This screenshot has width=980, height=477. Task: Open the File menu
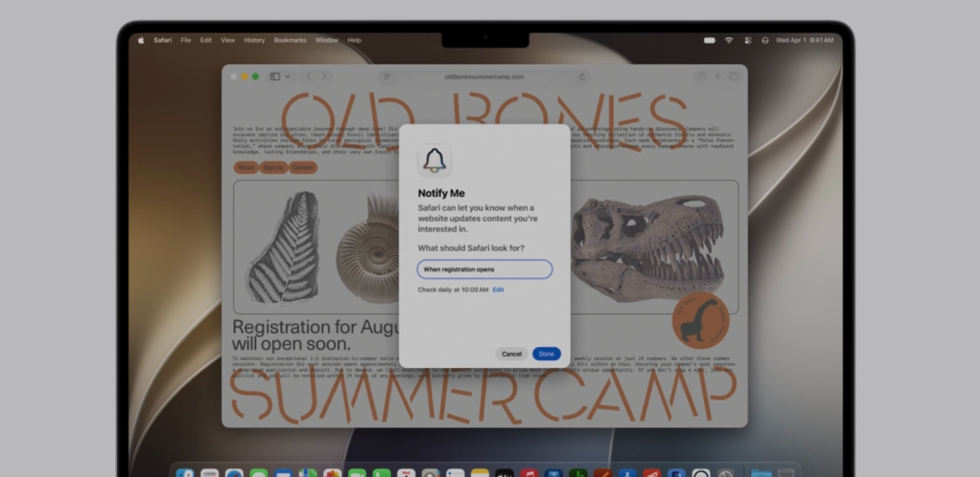click(186, 40)
